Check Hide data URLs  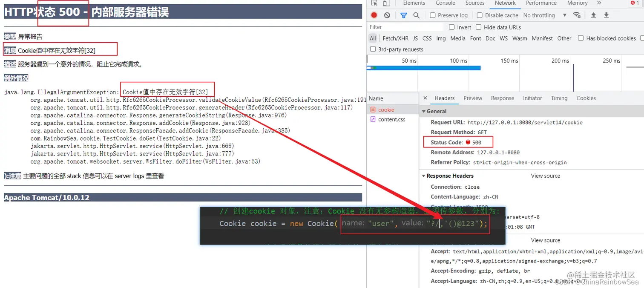[x=479, y=27]
